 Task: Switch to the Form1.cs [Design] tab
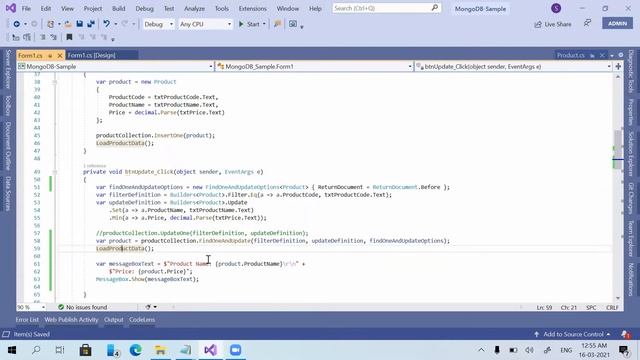tap(91, 55)
